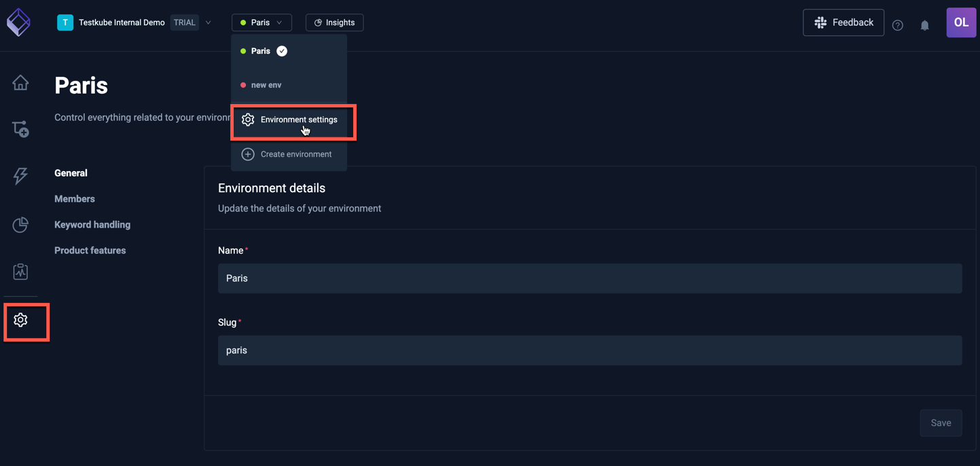Screen dimensions: 980x466
Task: Switch to the new env environment
Action: click(x=266, y=85)
